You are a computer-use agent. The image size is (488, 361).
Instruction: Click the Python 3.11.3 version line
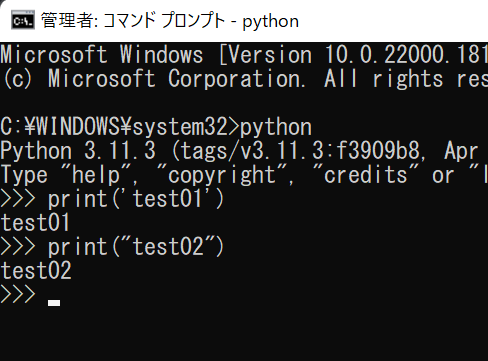coord(244,151)
